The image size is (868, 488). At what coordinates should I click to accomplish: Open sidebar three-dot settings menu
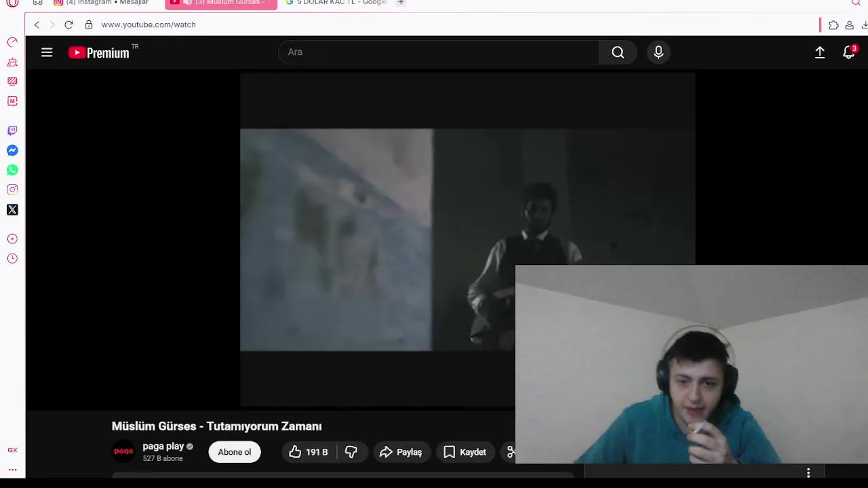point(12,469)
